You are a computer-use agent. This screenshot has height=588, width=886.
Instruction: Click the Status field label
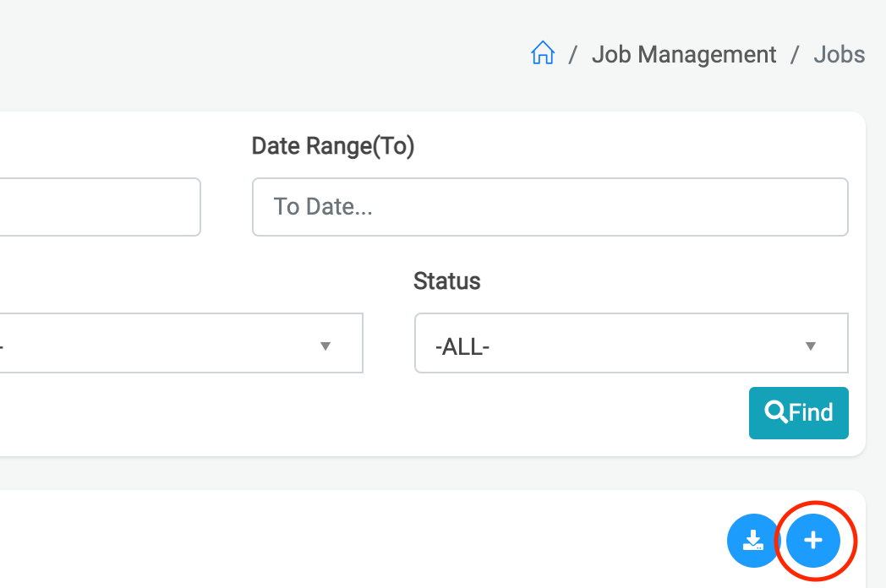446,281
